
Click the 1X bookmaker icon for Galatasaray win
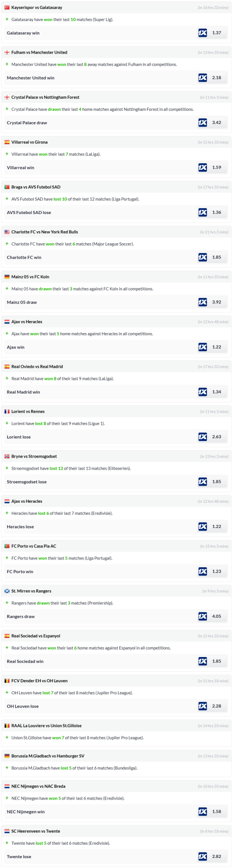pos(203,33)
